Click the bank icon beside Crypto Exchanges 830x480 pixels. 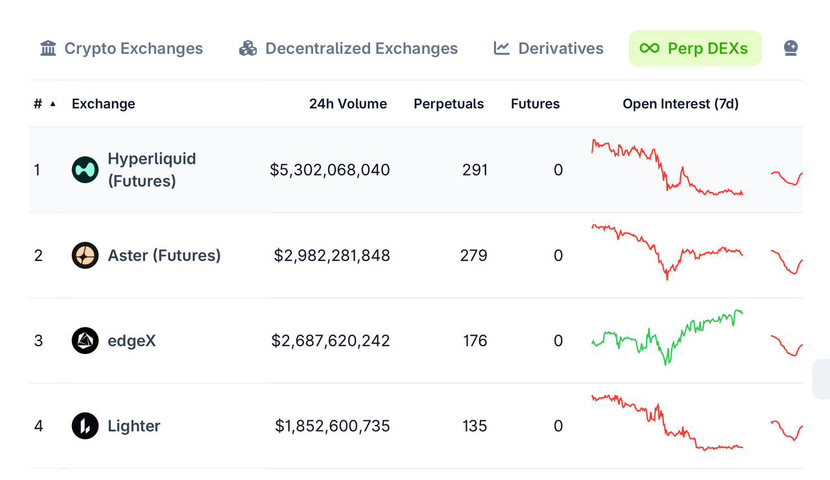pyautogui.click(x=48, y=48)
